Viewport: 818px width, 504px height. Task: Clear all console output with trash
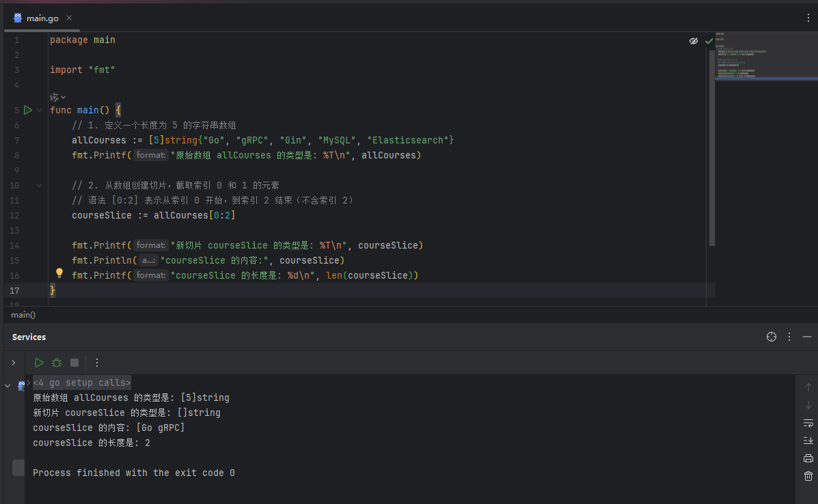click(808, 476)
